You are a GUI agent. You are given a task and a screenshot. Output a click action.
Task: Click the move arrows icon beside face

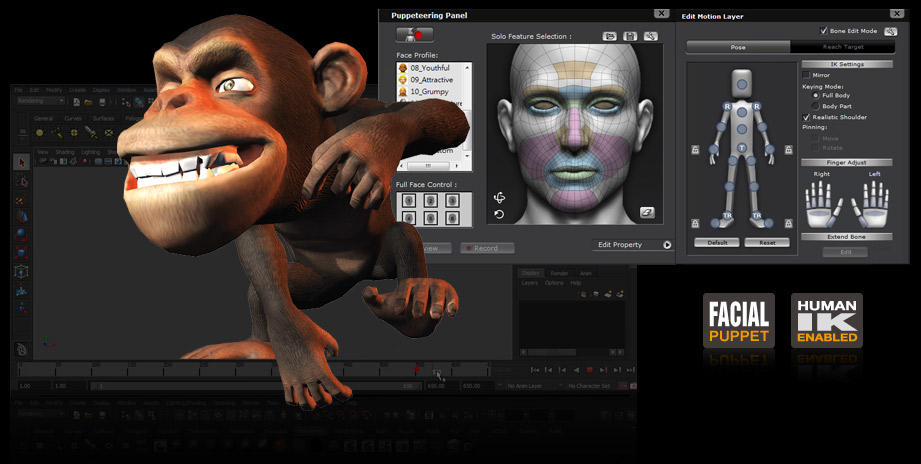pyautogui.click(x=499, y=197)
